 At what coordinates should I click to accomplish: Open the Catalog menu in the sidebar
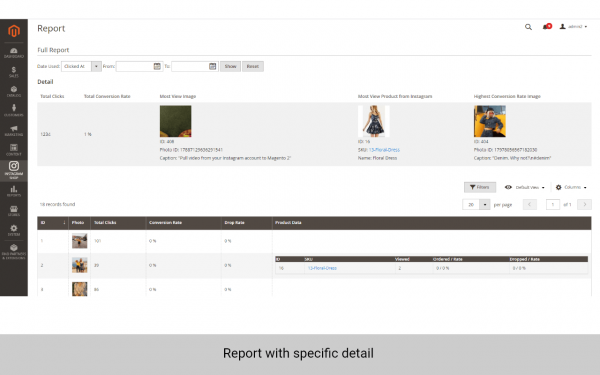click(x=14, y=91)
